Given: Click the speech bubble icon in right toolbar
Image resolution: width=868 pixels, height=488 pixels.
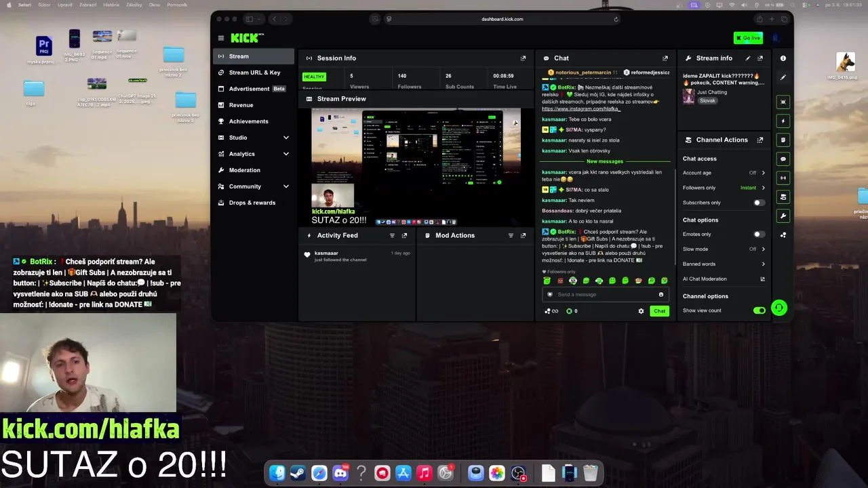Looking at the screenshot, I should click(783, 159).
